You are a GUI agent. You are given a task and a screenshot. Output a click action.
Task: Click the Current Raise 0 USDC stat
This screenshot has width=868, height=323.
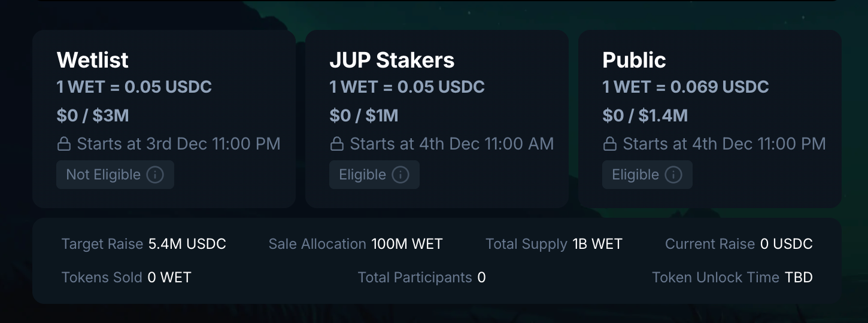tap(739, 244)
